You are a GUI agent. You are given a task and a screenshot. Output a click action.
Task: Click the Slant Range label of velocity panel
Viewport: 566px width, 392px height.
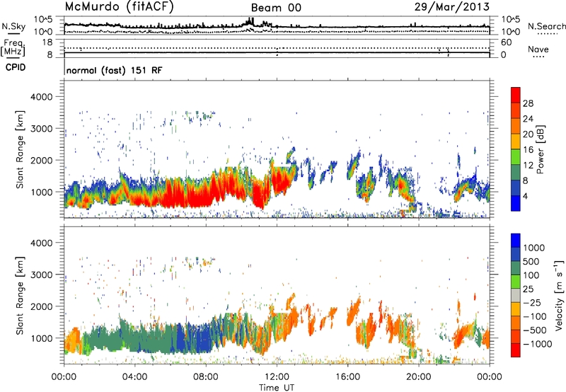click(20, 295)
